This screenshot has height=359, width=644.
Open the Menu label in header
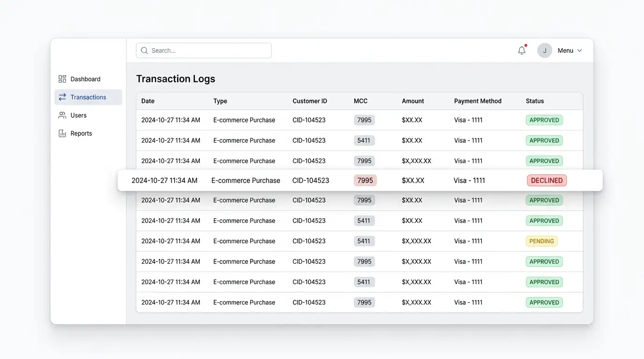[565, 50]
